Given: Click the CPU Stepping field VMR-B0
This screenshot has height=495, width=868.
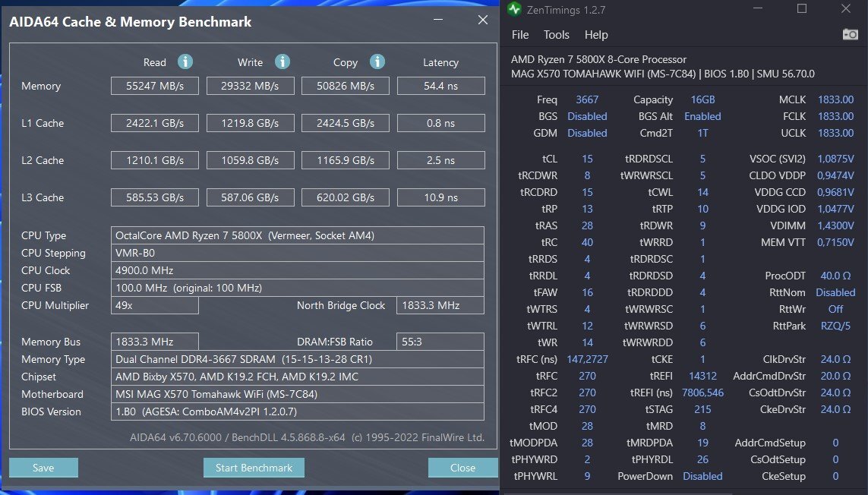Looking at the screenshot, I should 297,253.
